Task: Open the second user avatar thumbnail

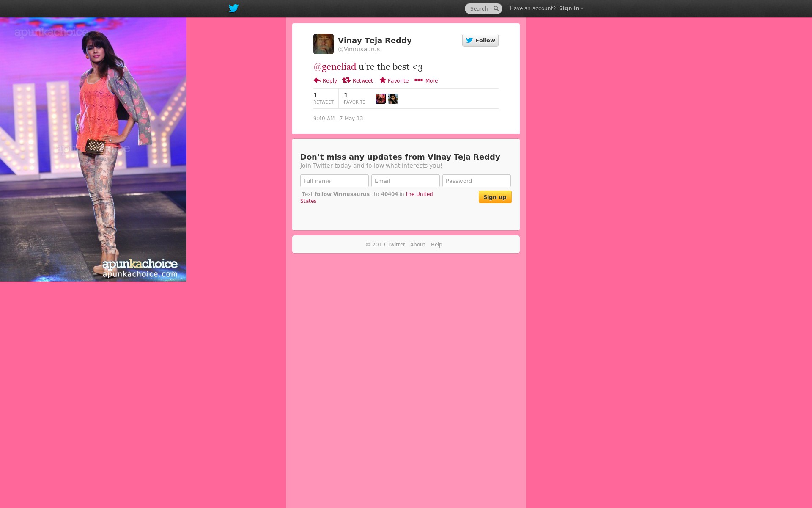Action: pos(393,99)
